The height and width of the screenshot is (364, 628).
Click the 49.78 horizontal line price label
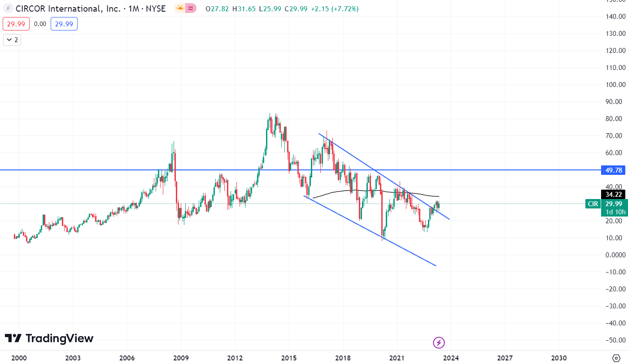[x=614, y=170]
